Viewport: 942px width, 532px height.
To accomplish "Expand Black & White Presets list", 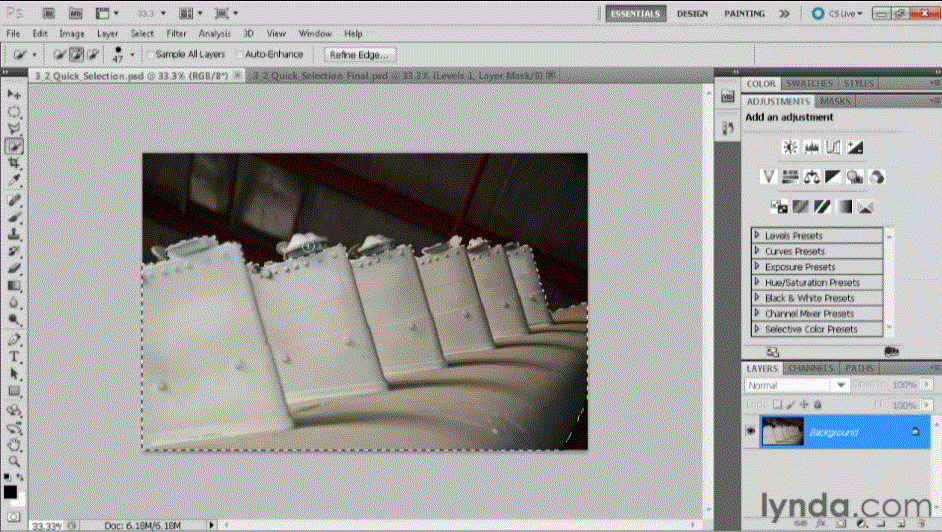I will [757, 298].
